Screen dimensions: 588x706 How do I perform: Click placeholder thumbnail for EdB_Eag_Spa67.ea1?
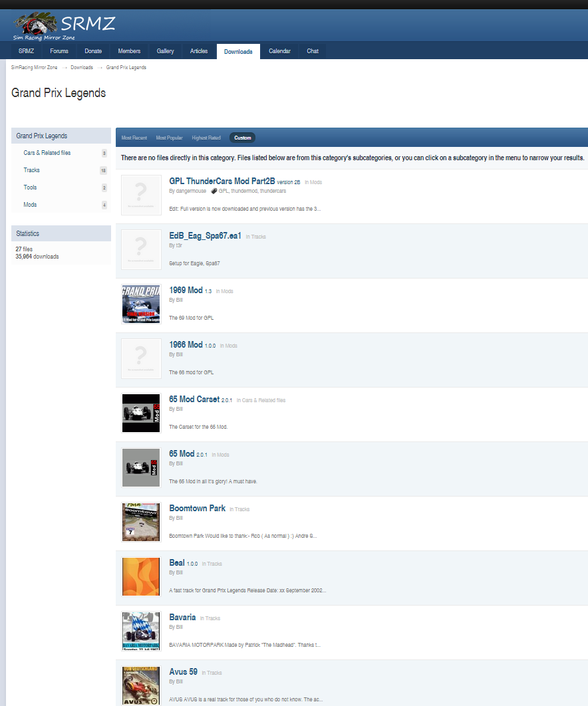(x=141, y=249)
